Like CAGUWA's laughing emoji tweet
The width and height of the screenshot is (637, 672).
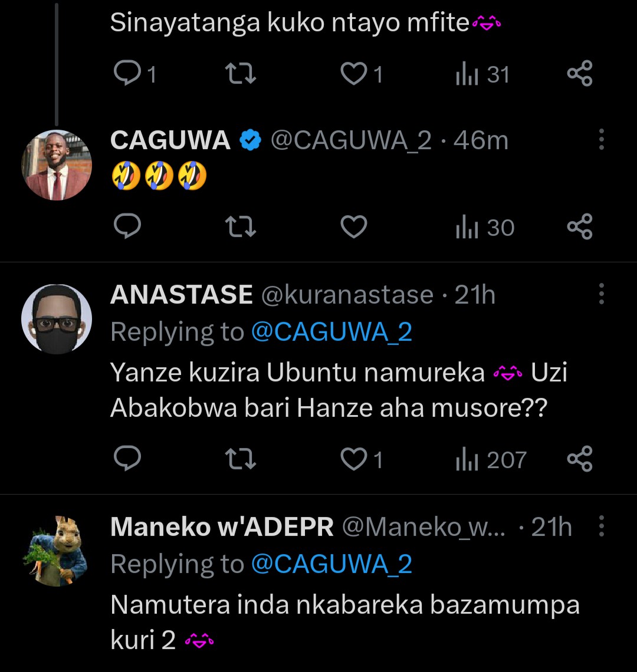[354, 228]
